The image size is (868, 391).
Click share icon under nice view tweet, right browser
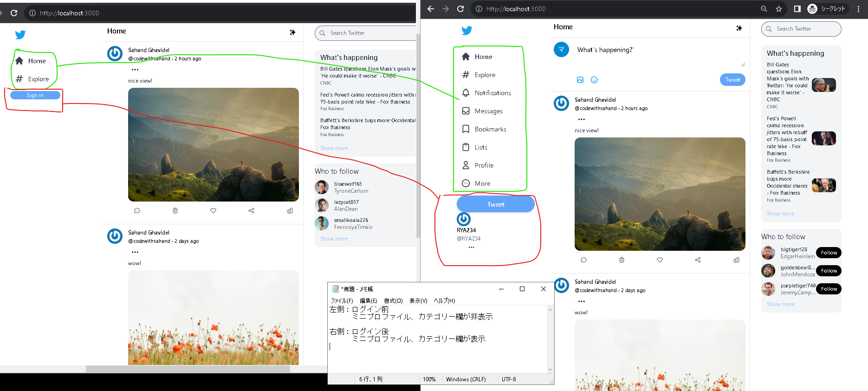[x=698, y=260]
